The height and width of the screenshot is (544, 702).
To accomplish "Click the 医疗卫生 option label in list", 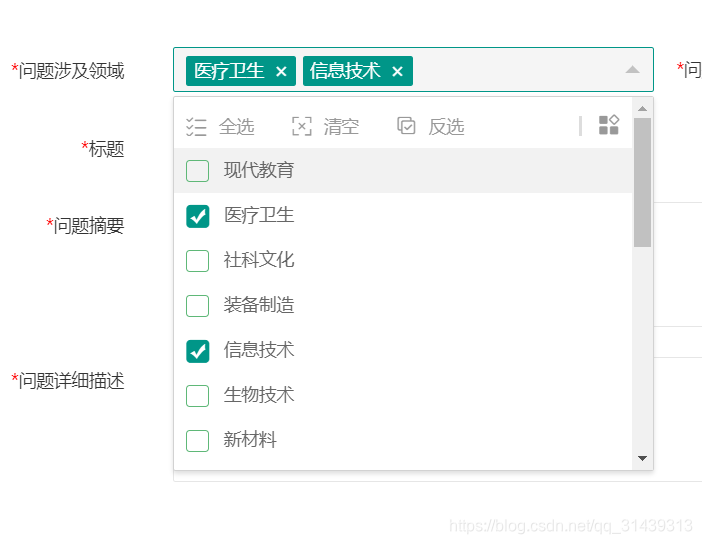I will [259, 215].
